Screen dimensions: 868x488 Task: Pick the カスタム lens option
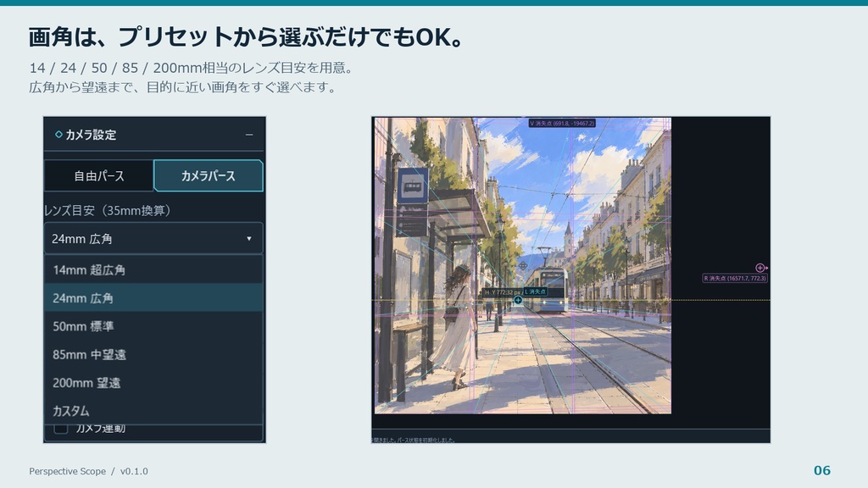click(x=153, y=411)
